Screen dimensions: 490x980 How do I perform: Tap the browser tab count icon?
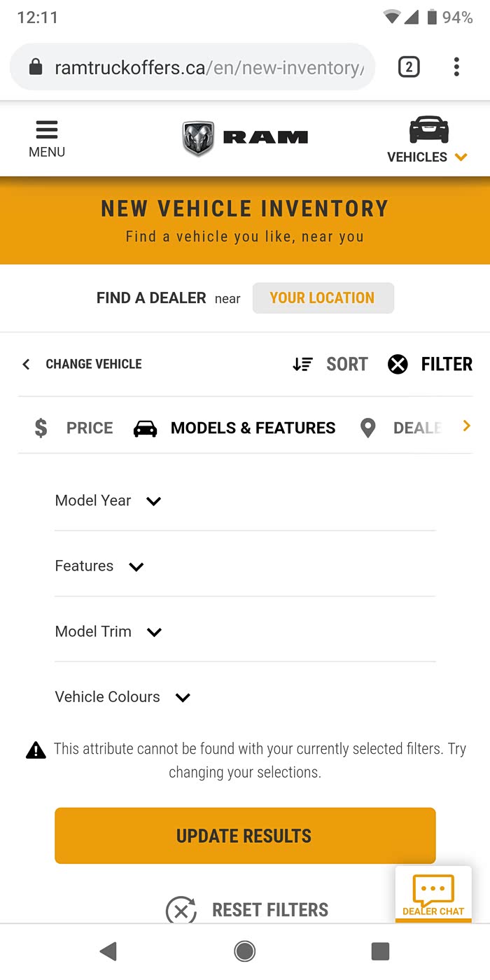409,67
